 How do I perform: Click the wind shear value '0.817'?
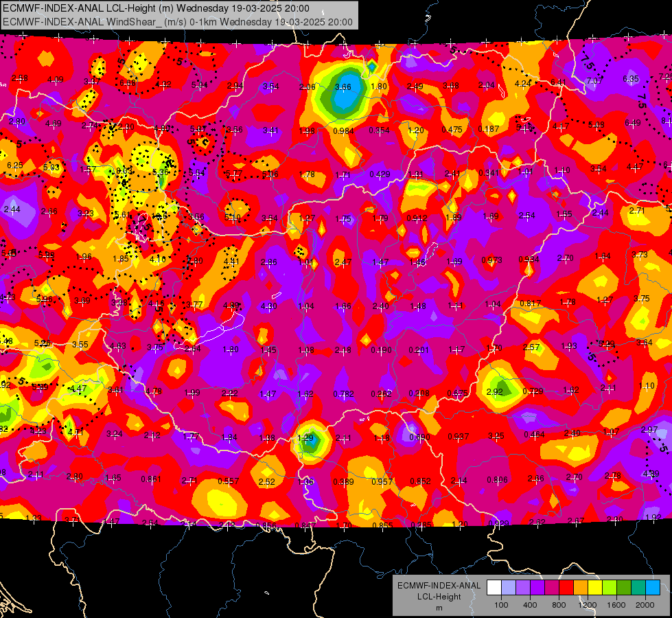(530, 304)
